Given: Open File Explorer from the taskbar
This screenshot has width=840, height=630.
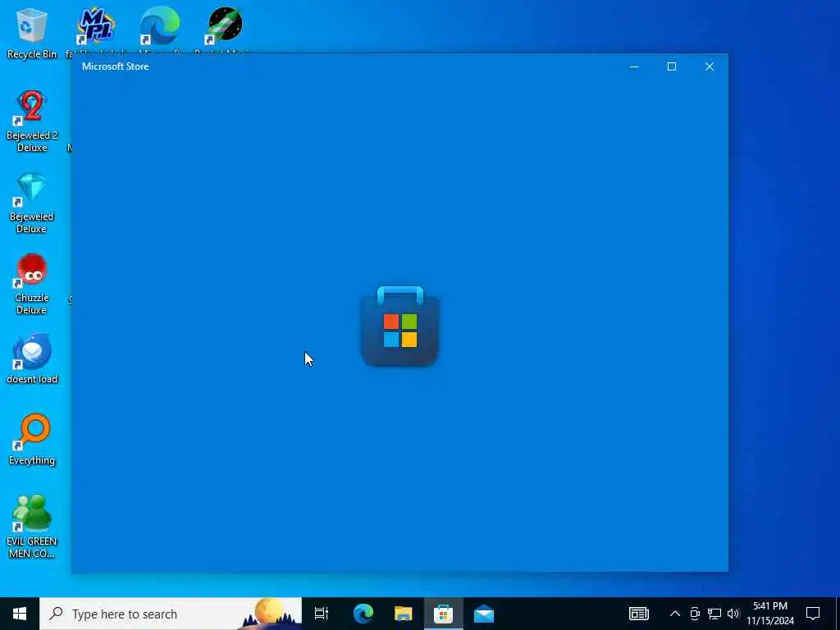Looking at the screenshot, I should (404, 614).
